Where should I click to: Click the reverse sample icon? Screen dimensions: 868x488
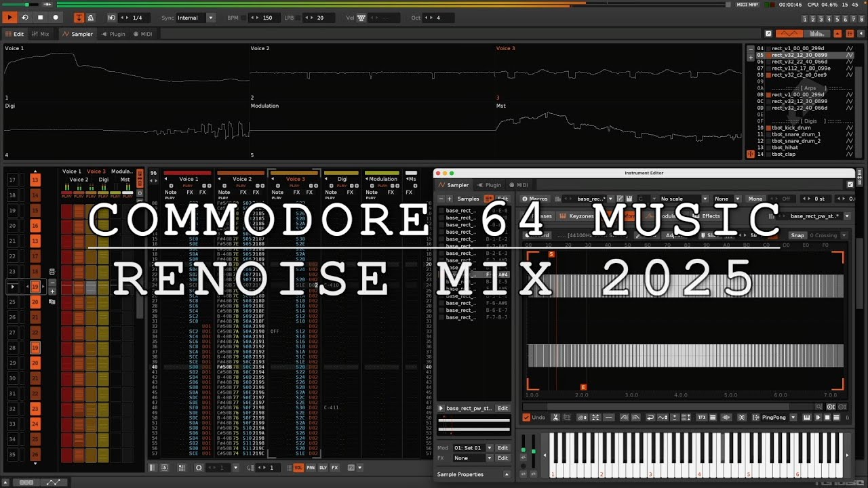(650, 418)
